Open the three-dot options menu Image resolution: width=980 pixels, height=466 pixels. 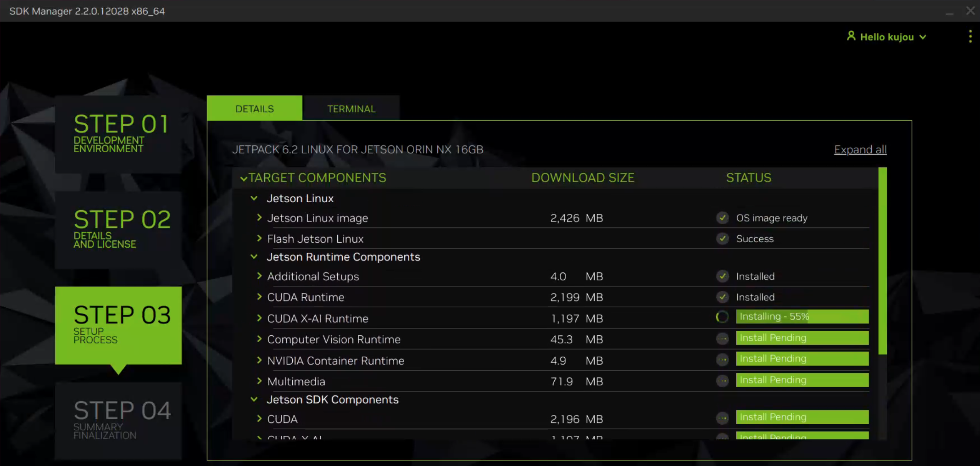click(970, 37)
